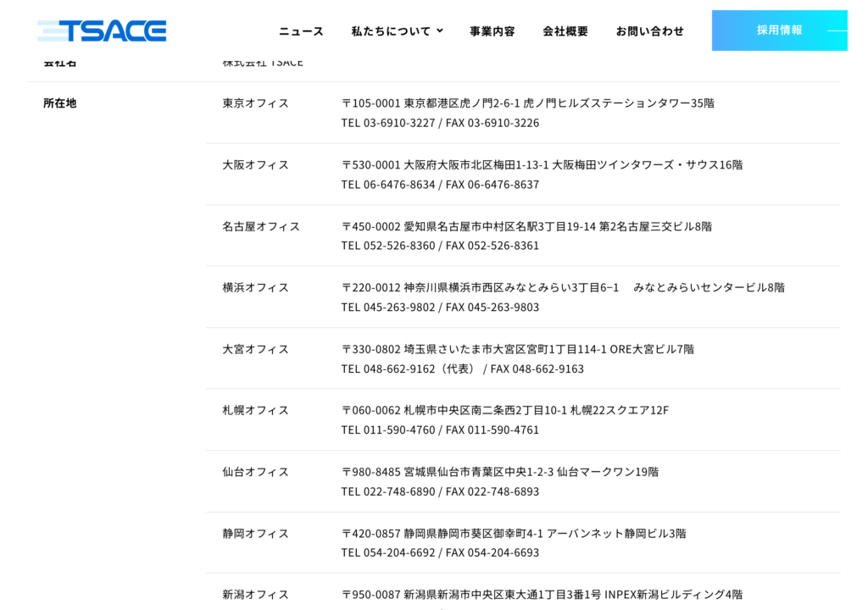Select the 所在地 row label

click(x=60, y=103)
